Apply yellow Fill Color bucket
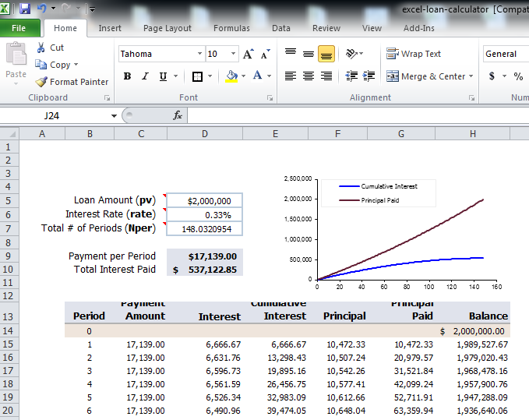The height and width of the screenshot is (420, 529). coord(231,76)
